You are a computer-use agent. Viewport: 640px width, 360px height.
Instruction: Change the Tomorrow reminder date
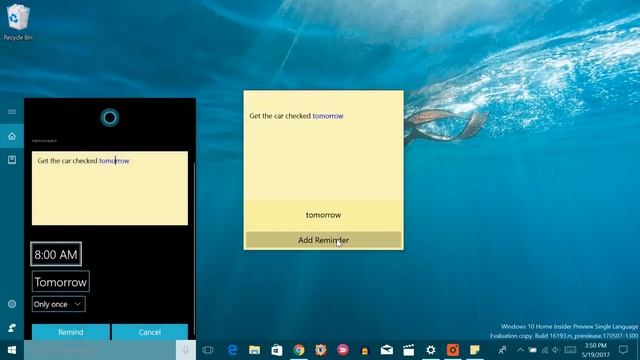click(x=60, y=282)
